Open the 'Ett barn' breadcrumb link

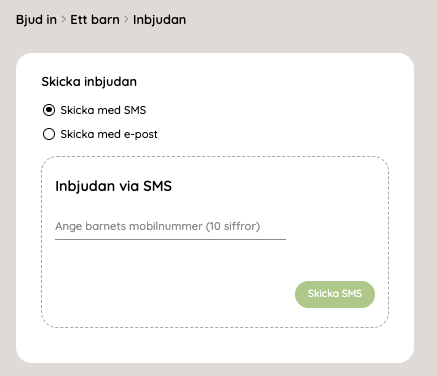coord(95,20)
